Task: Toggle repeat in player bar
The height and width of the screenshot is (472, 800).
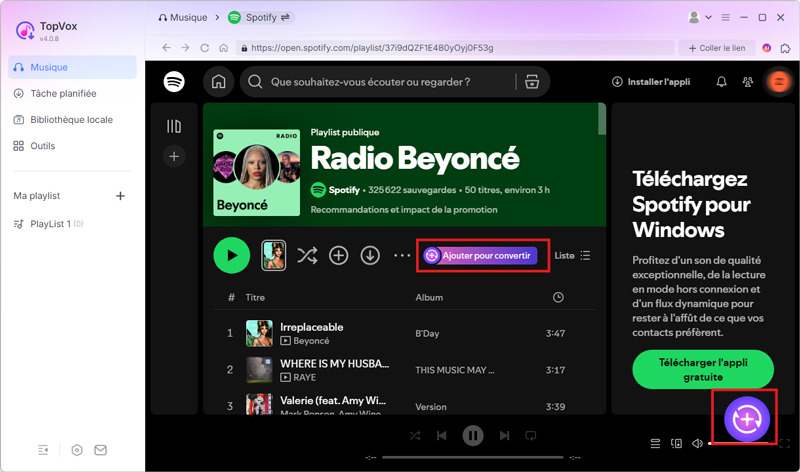Action: click(531, 436)
